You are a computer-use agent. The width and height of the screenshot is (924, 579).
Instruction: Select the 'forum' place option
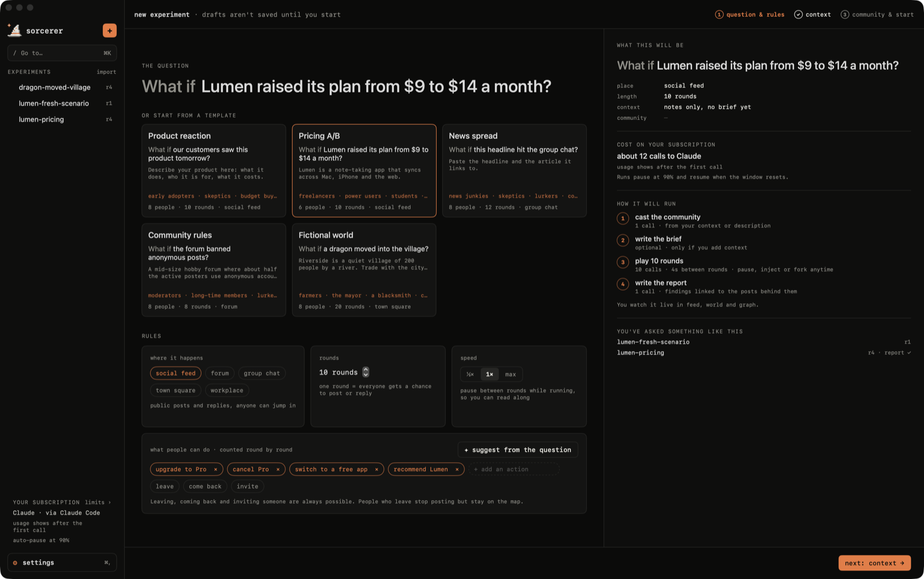coord(220,373)
